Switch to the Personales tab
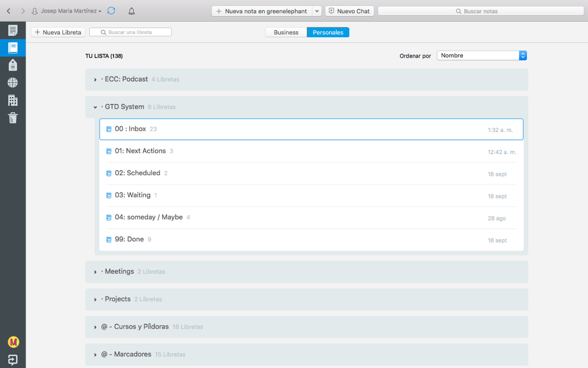This screenshot has width=588, height=368. pyautogui.click(x=328, y=32)
